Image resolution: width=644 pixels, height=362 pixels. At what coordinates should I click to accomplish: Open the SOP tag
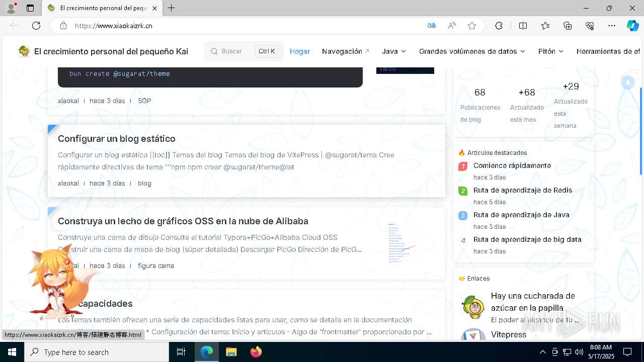coord(144,101)
